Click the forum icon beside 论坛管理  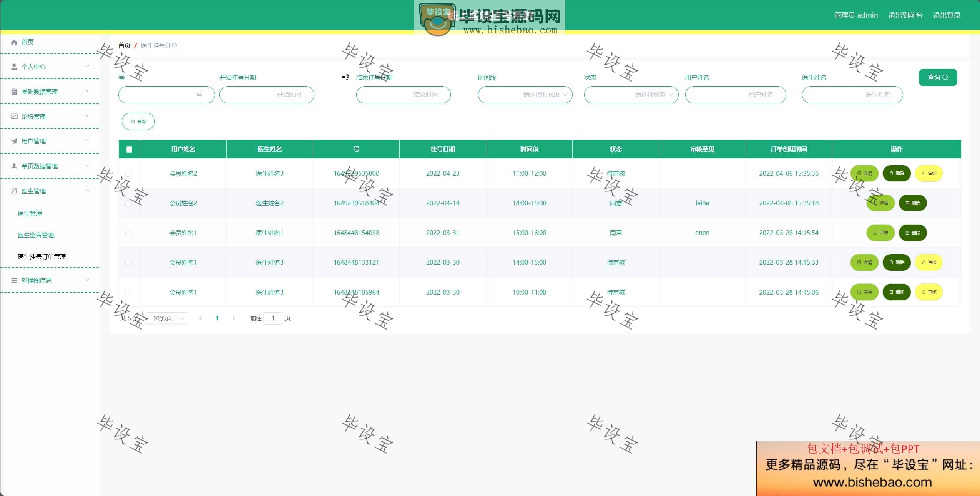point(14,116)
